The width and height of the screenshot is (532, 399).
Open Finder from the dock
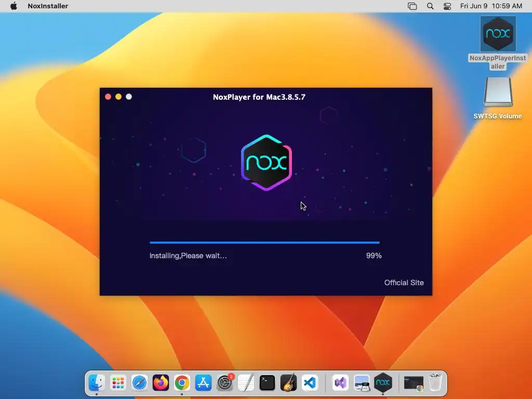[97, 383]
